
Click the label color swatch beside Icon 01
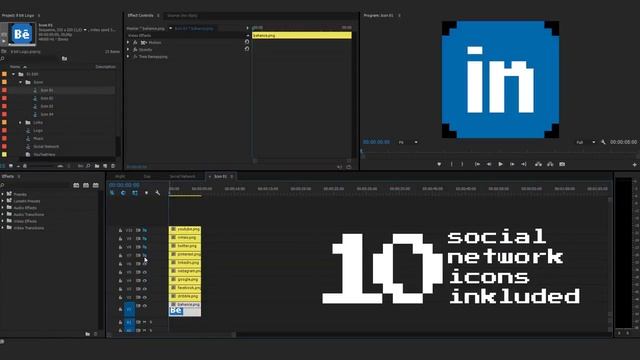(4, 90)
